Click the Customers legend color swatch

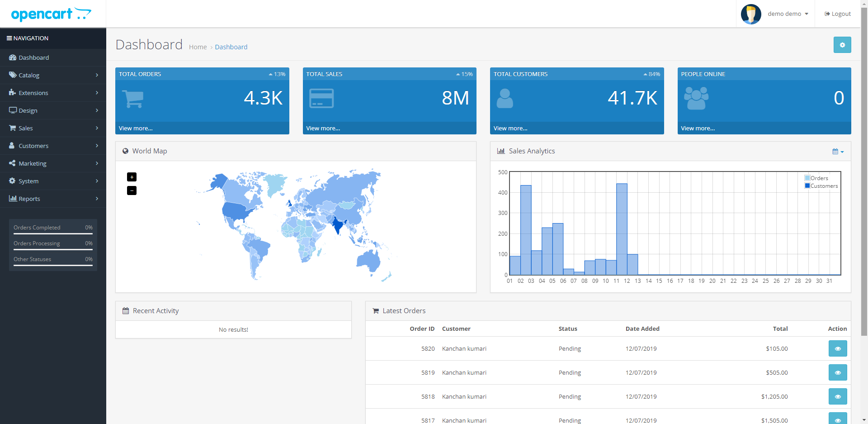(807, 186)
